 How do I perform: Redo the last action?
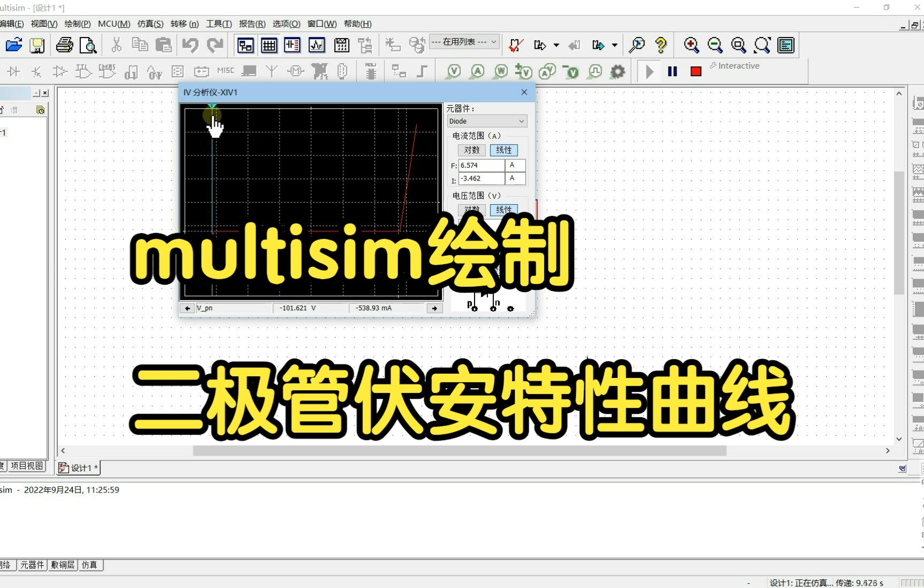(215, 45)
